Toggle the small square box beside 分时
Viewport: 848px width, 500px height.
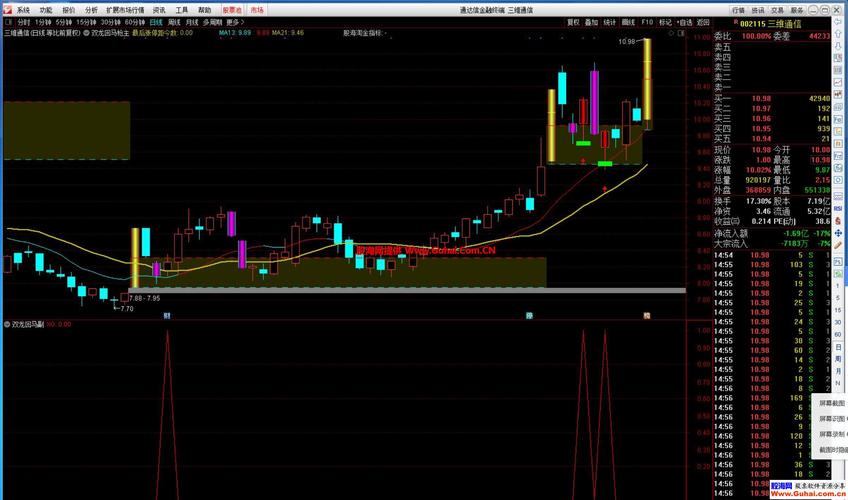pos(9,22)
